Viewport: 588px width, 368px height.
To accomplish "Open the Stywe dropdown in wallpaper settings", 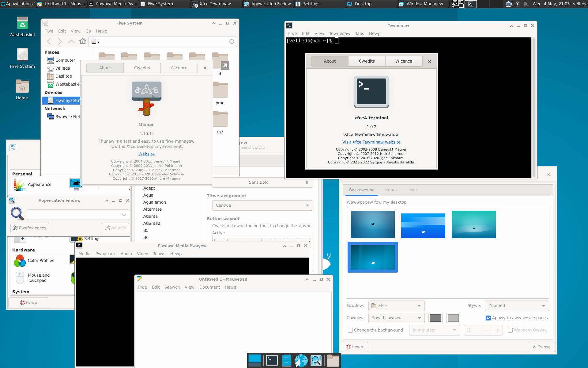I will click(x=516, y=305).
